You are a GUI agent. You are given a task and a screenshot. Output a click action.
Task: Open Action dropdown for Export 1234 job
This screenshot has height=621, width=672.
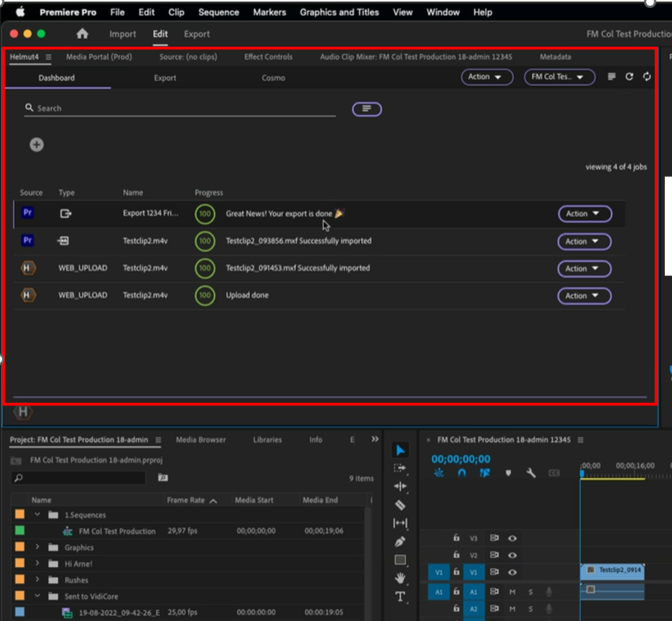(584, 214)
